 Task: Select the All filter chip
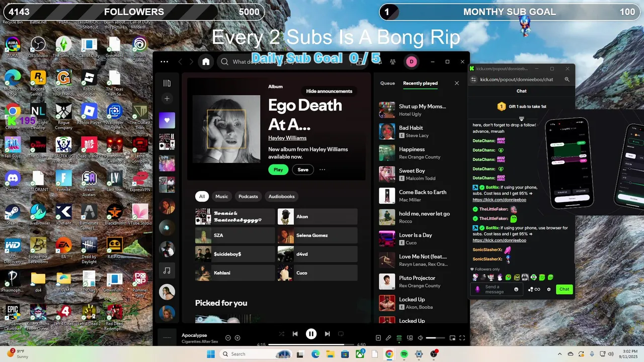[x=202, y=197]
